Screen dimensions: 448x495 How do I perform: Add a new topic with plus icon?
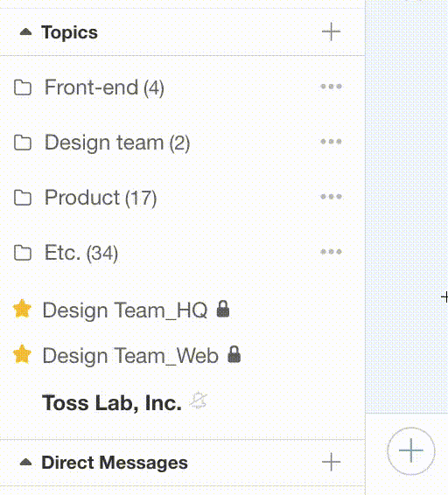[331, 31]
